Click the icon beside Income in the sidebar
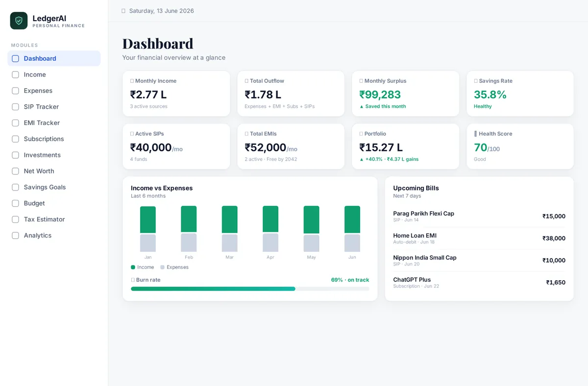Screen dimensions: 588x386 click(15, 74)
